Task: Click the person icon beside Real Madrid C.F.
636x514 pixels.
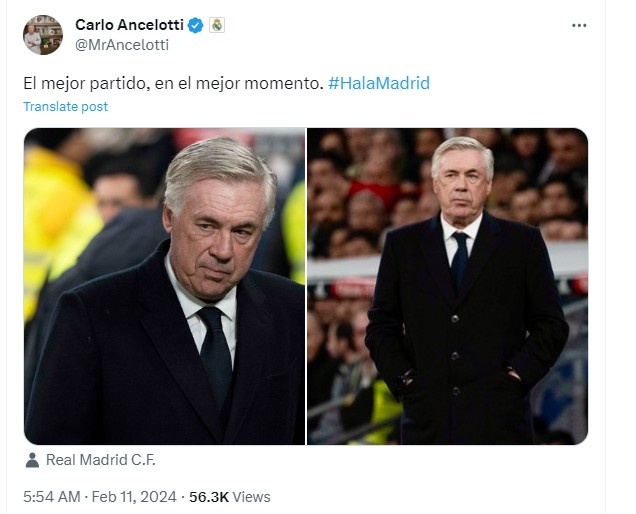Action: click(x=32, y=461)
